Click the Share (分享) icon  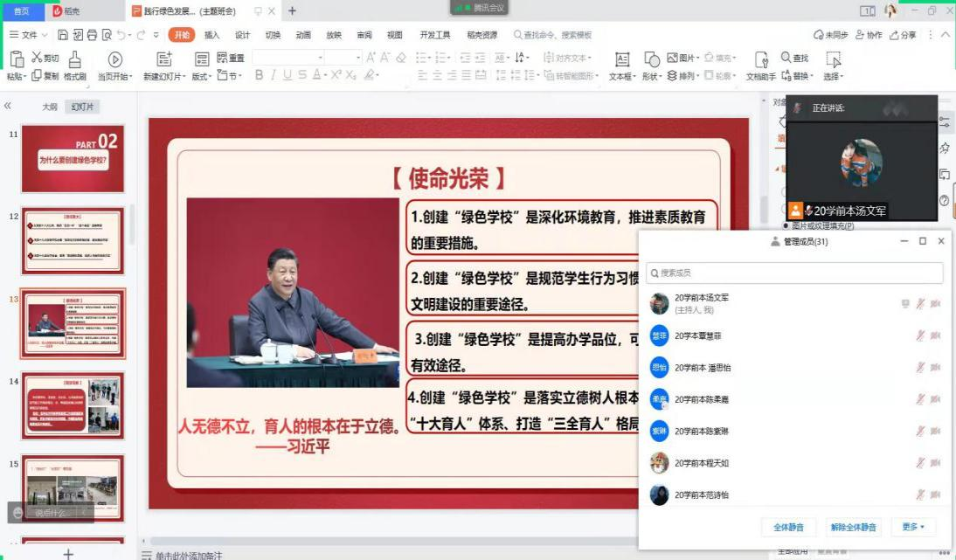pos(904,35)
